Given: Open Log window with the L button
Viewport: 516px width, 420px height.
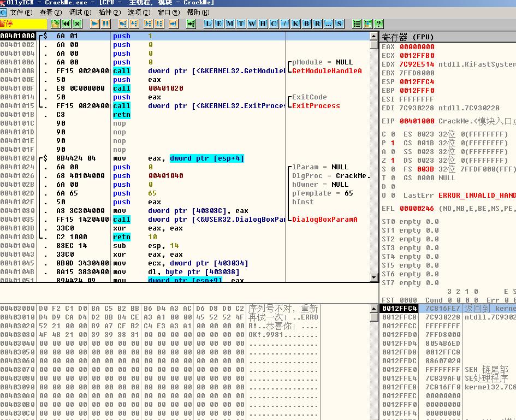Looking at the screenshot, I should pyautogui.click(x=208, y=23).
